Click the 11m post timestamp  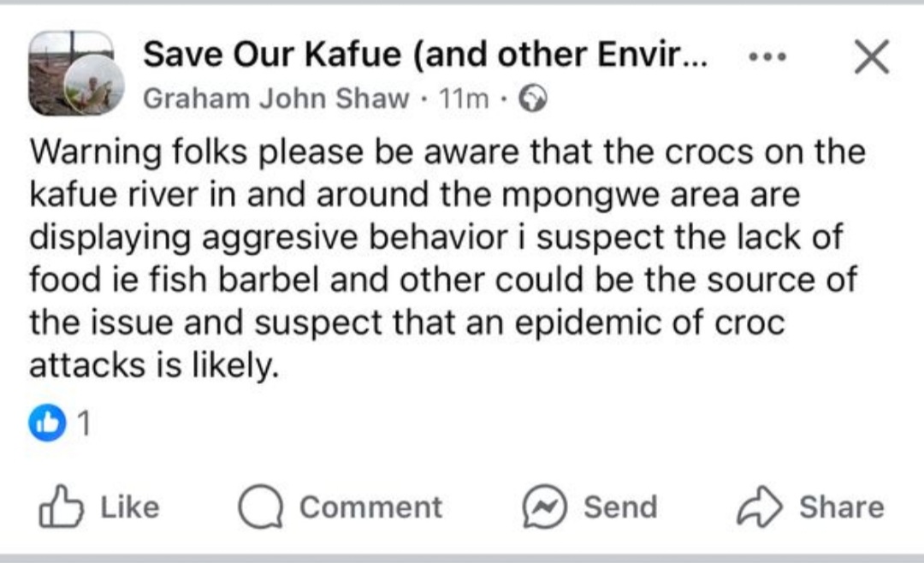463,100
